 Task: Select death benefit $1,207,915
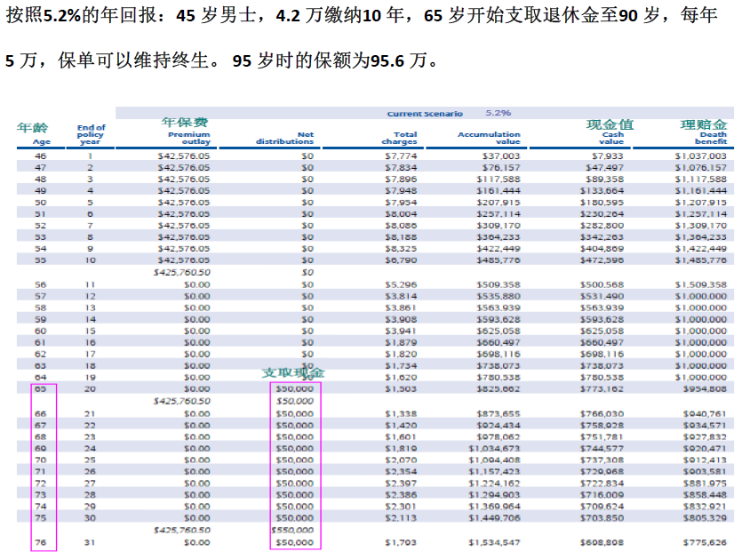pyautogui.click(x=701, y=202)
